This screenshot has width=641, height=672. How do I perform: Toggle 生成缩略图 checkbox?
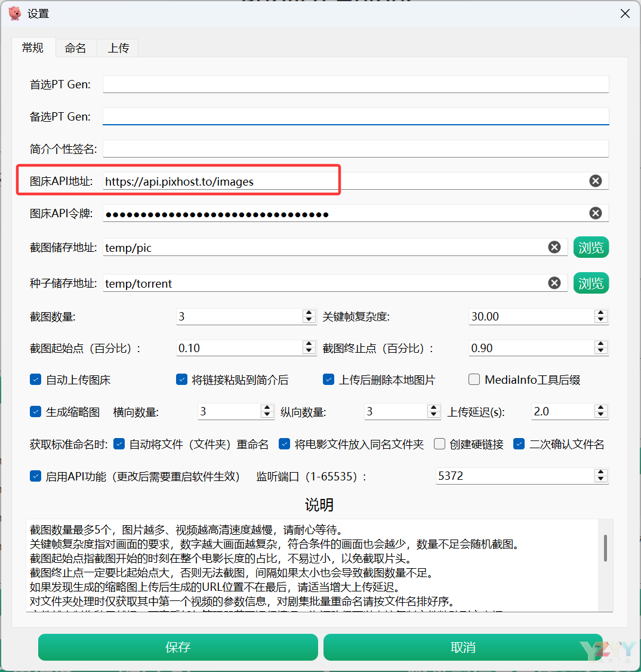coord(36,411)
